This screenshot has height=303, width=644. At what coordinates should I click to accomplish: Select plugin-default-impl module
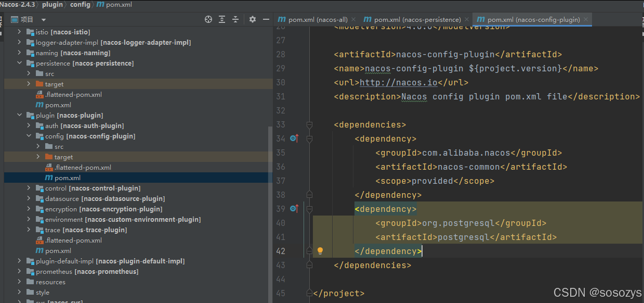(110, 261)
